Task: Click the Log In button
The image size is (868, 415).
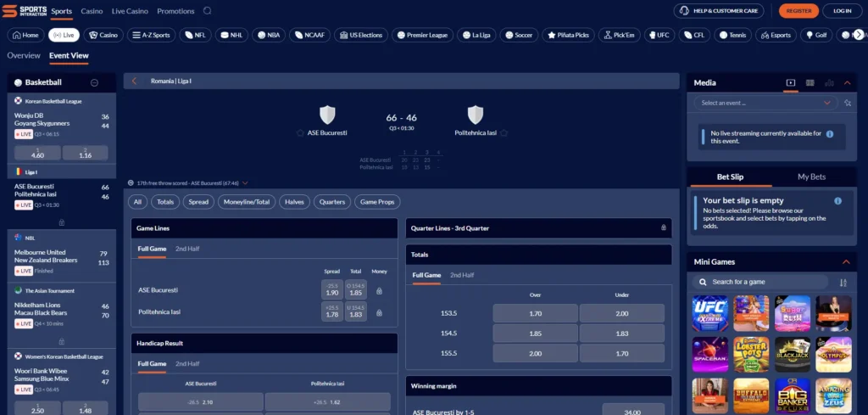Action: click(x=842, y=11)
